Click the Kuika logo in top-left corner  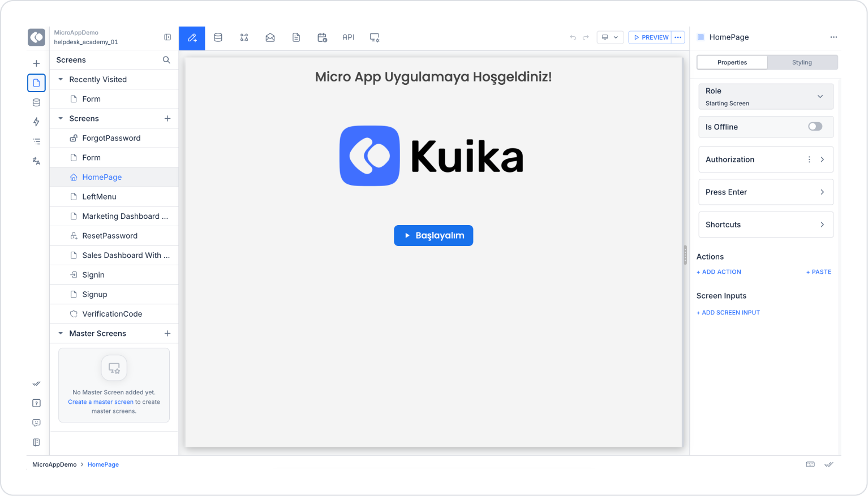click(x=37, y=37)
